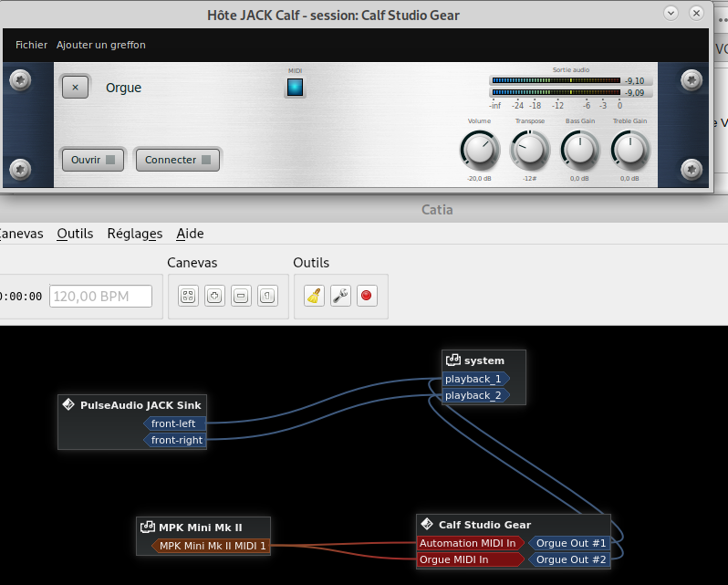Select the Orgue Out #1 port
The height and width of the screenshot is (585, 728).
point(569,543)
